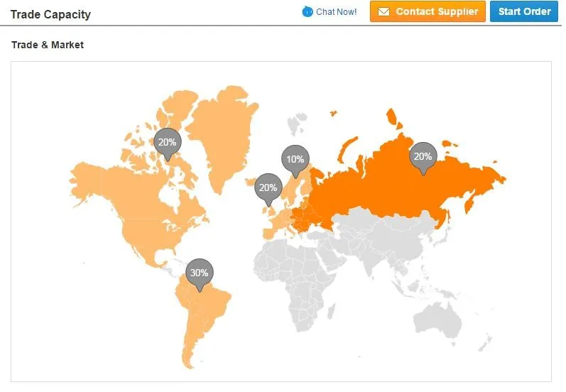Start an order with Start Order button
Viewport: 566px width, 392px height.
click(x=524, y=11)
